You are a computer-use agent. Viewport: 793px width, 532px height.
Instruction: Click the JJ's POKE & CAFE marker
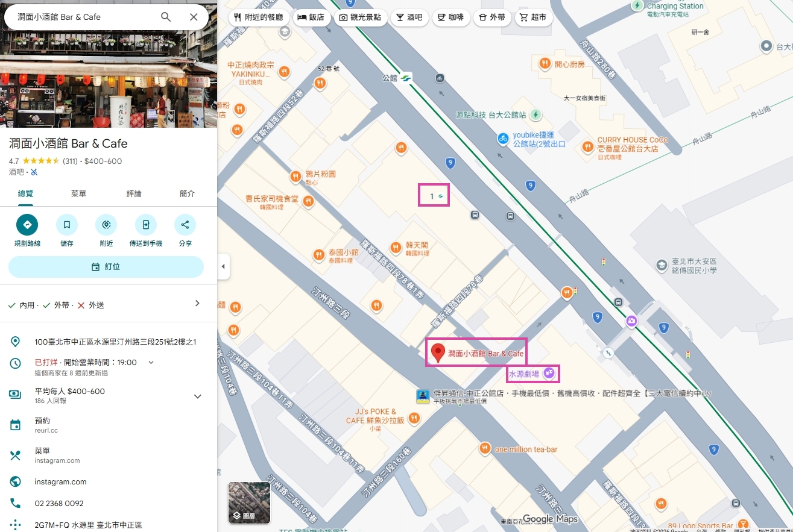coord(414,417)
